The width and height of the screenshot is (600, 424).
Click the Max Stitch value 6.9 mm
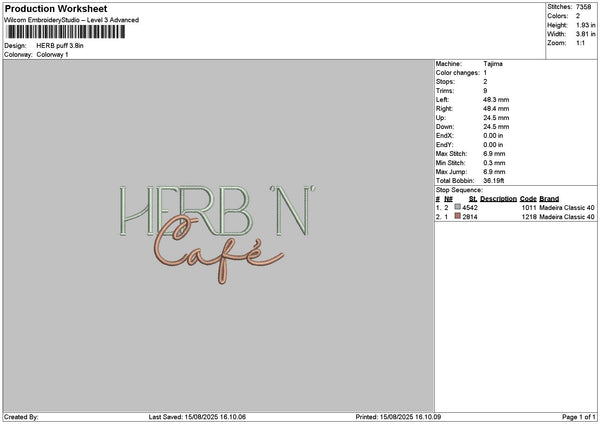point(494,154)
